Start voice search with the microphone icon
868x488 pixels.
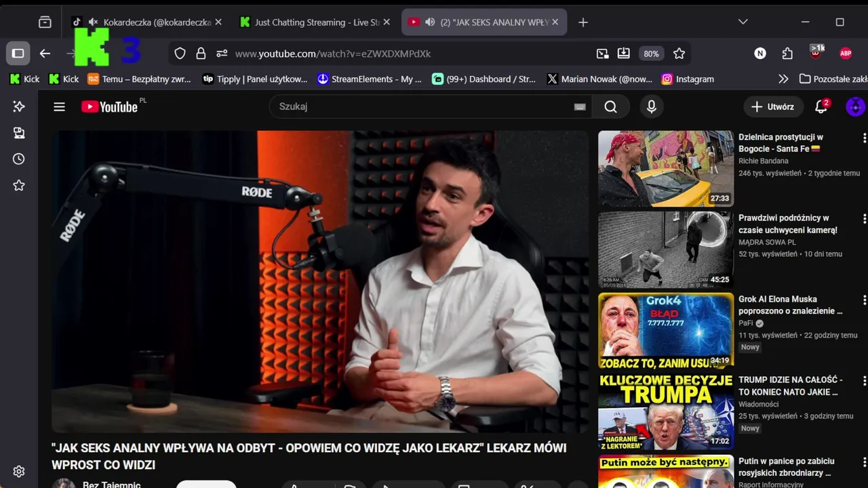[x=652, y=106]
